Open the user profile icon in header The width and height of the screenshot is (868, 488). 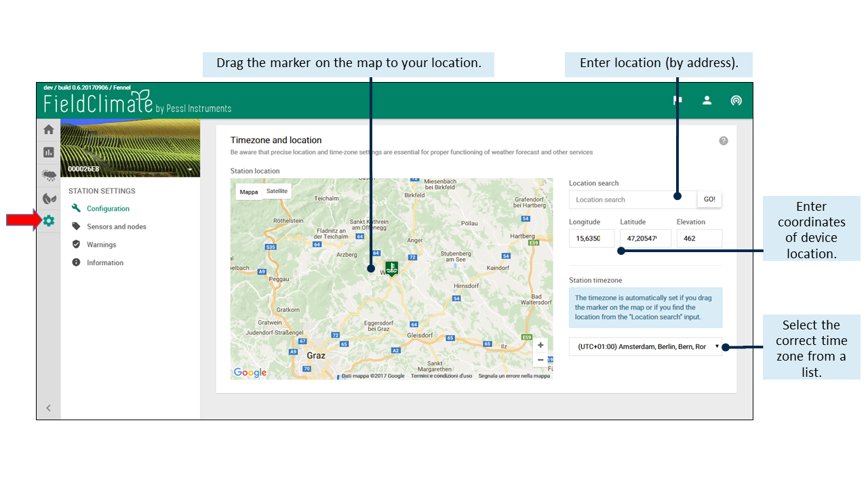(x=707, y=100)
